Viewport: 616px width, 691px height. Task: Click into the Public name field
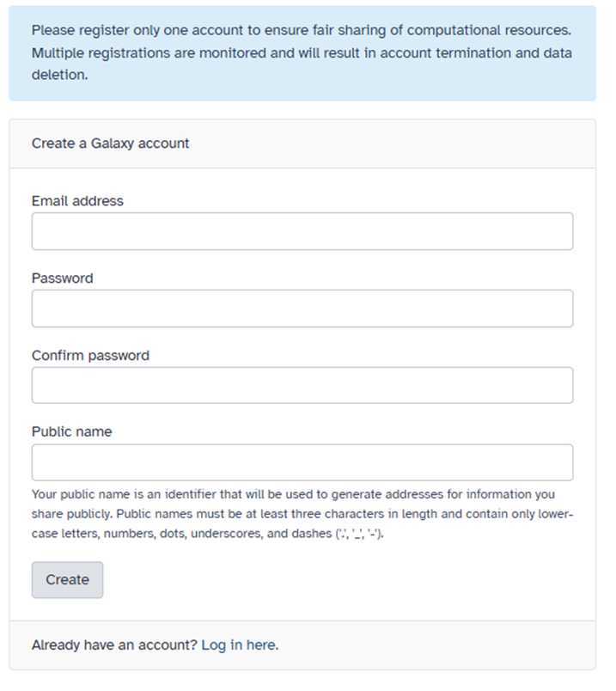(x=302, y=462)
